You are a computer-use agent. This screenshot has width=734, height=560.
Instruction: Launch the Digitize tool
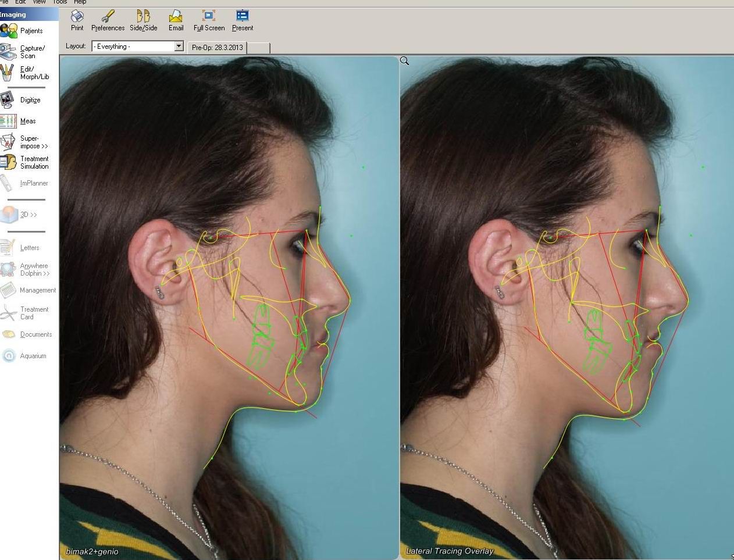22,100
